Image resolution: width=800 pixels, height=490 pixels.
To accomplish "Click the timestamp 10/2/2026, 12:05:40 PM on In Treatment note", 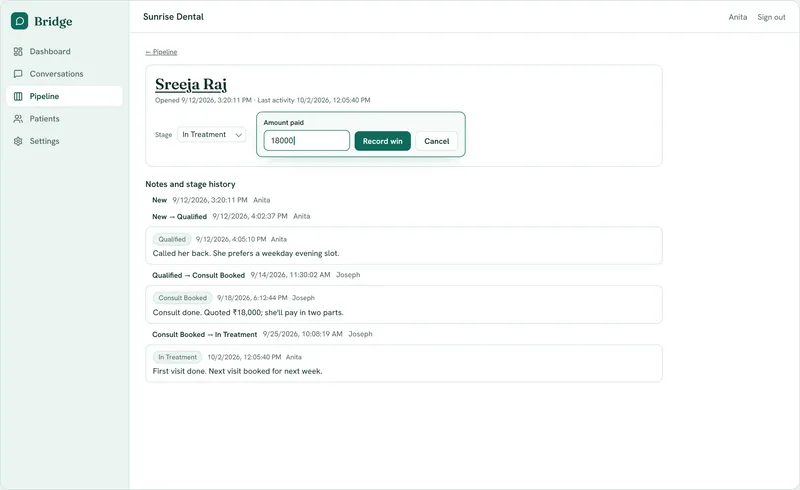I will [244, 357].
